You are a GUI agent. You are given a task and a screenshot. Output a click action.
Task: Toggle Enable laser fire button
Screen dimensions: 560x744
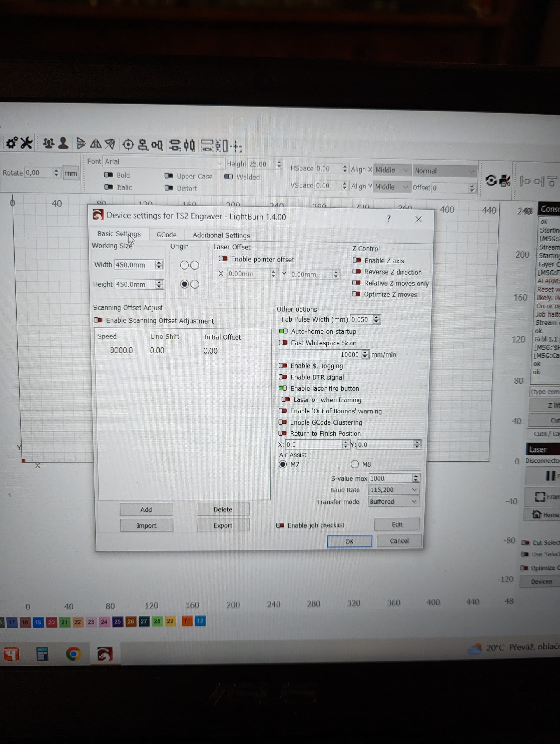[283, 388]
